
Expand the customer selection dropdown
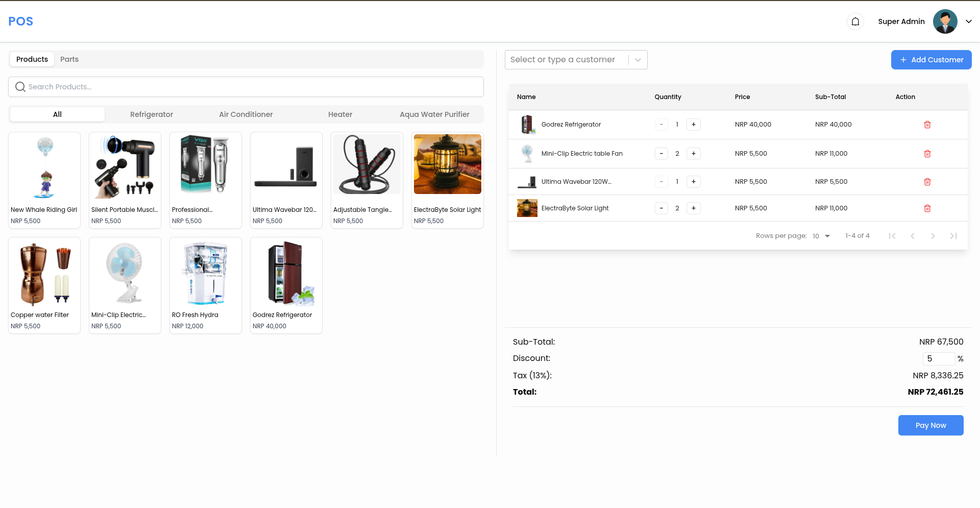[638, 60]
